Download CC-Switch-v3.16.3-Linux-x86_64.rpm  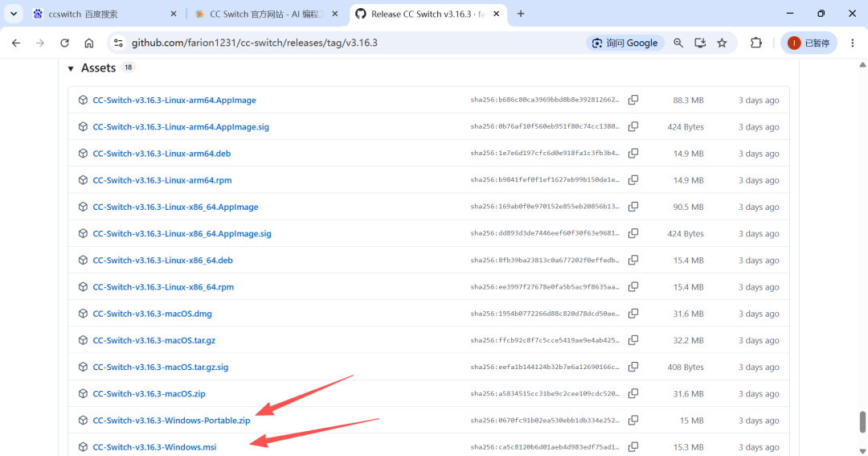(163, 287)
